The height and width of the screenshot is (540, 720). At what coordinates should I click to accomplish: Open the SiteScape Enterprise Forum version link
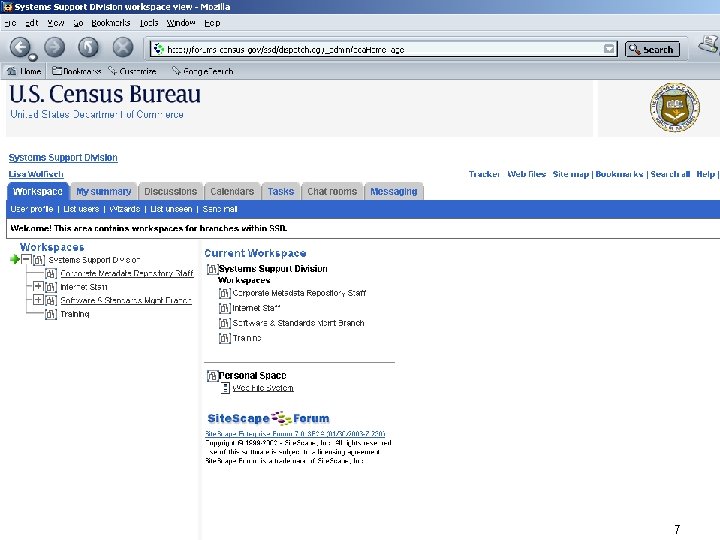tap(295, 433)
